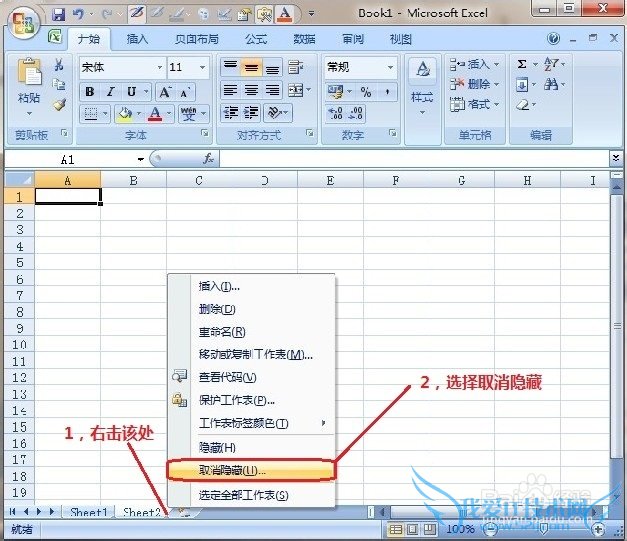Undo the last action

(x=78, y=15)
